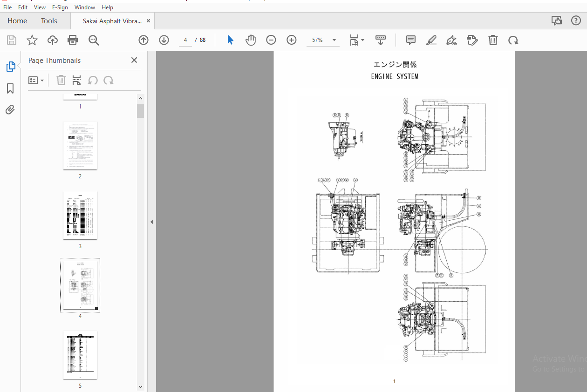Open the Window menu
The image size is (587, 392).
pyautogui.click(x=85, y=7)
